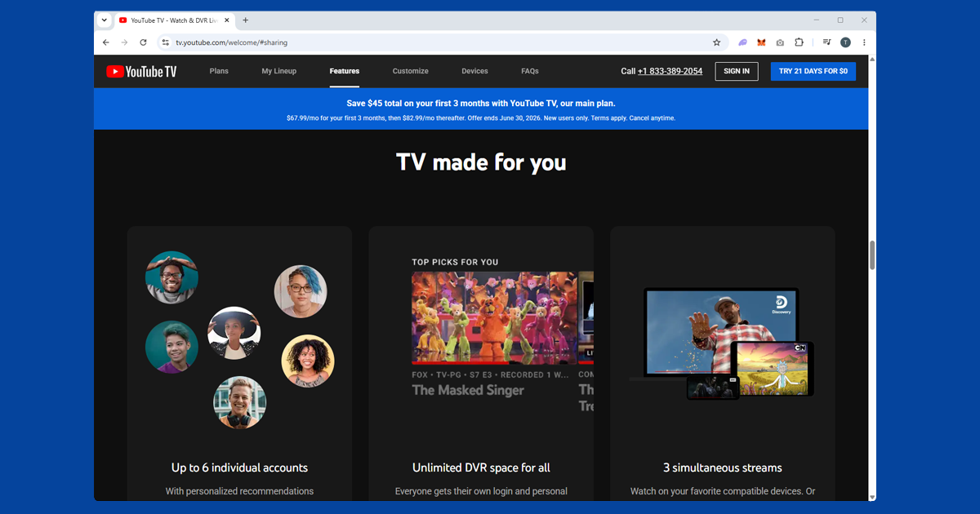Screen dimensions: 980x514
Task: Open the MetaMask fox extension
Action: tap(761, 42)
